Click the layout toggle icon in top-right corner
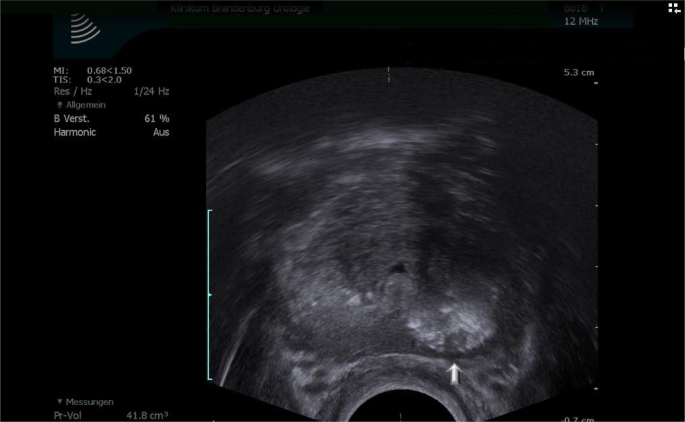Image resolution: width=685 pixels, height=422 pixels. 674,8
